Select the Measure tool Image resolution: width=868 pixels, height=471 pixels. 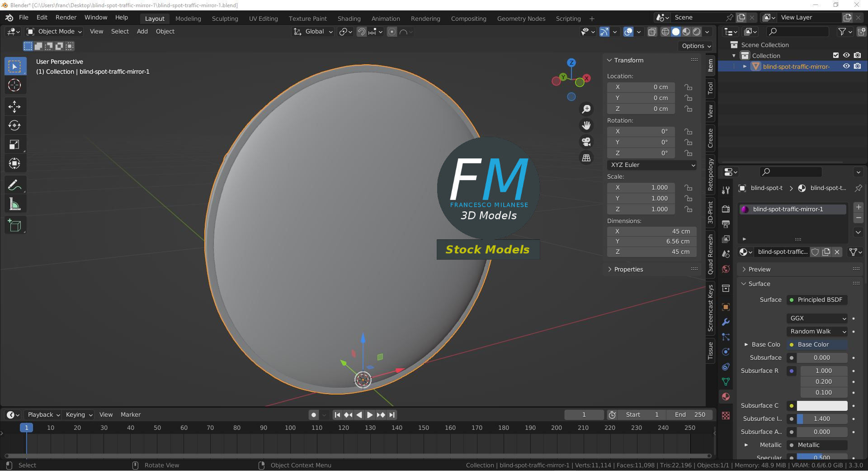coord(14,205)
